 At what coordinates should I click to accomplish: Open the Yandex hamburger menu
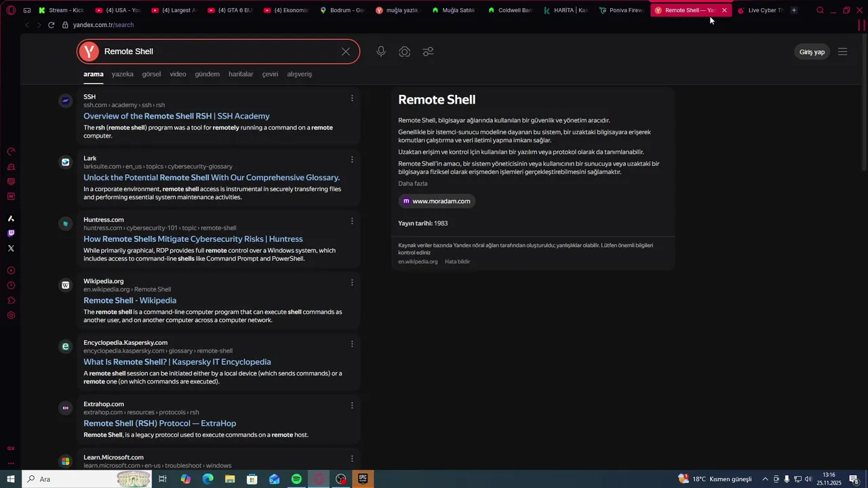[x=842, y=52]
